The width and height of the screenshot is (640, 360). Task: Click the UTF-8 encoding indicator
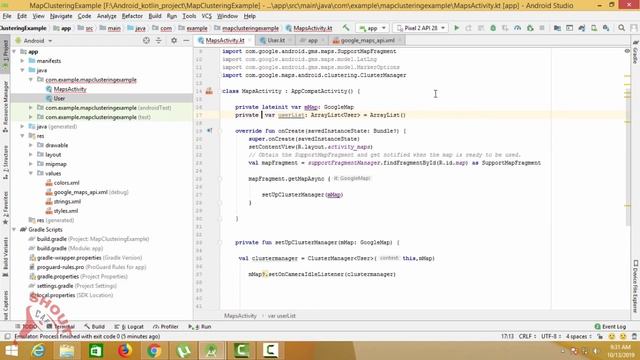(551, 336)
